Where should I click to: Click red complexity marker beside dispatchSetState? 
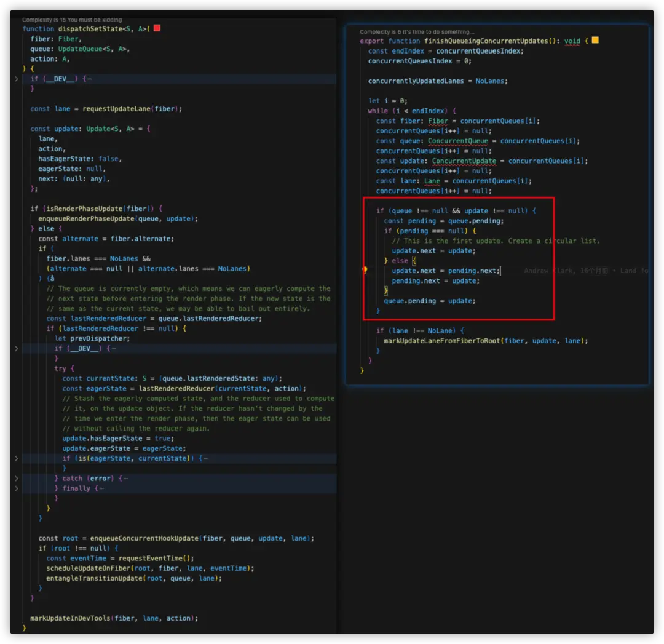coord(157,28)
